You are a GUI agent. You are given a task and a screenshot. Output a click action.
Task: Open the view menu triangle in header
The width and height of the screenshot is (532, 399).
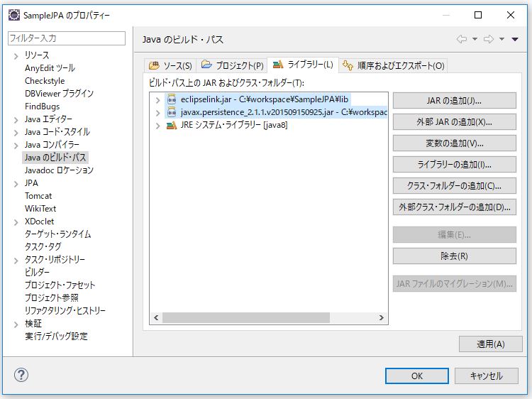(x=515, y=39)
